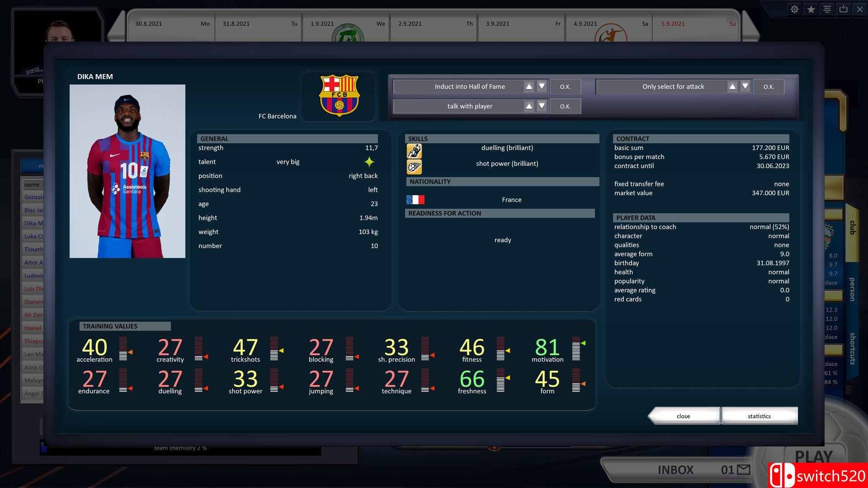Open settings via the gear icon

(x=794, y=9)
